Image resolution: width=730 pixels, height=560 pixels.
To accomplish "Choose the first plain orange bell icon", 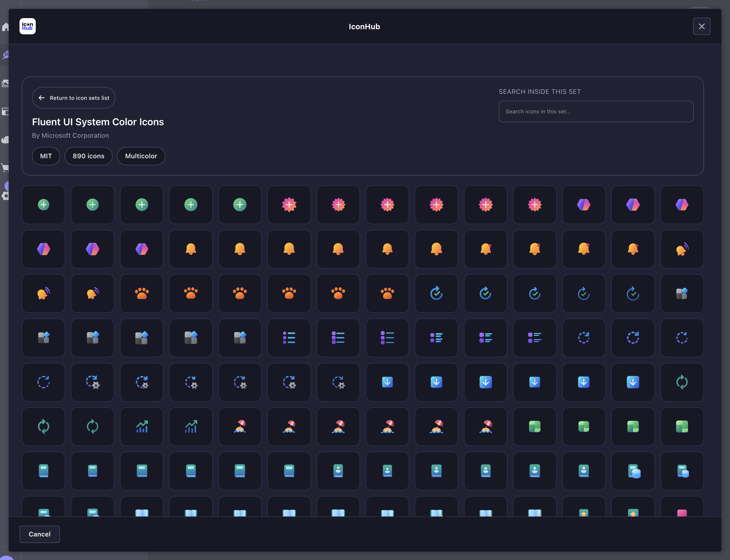I will click(x=191, y=249).
